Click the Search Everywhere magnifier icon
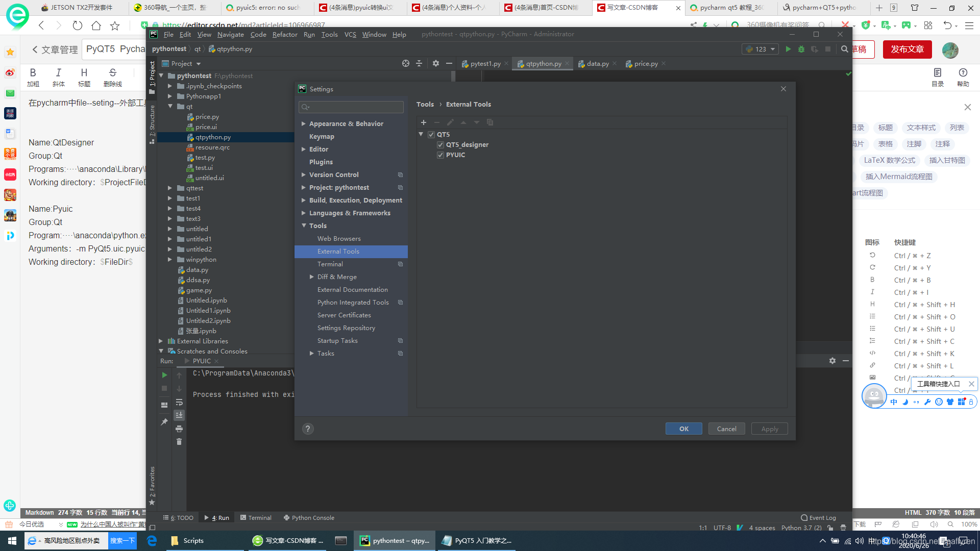Image resolution: width=980 pixels, height=551 pixels. (845, 49)
